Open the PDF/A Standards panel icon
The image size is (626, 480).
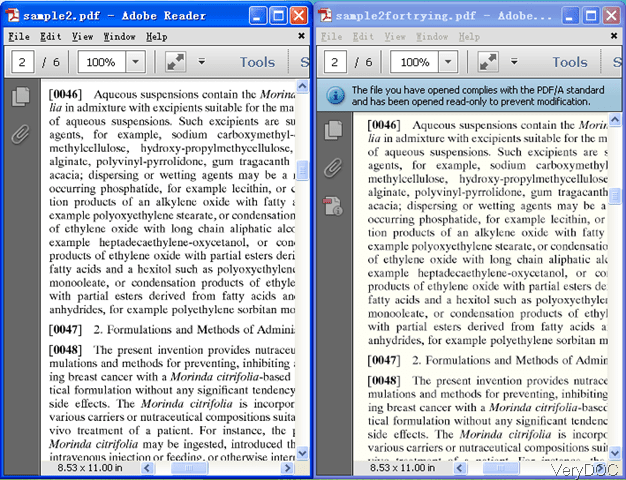point(333,206)
